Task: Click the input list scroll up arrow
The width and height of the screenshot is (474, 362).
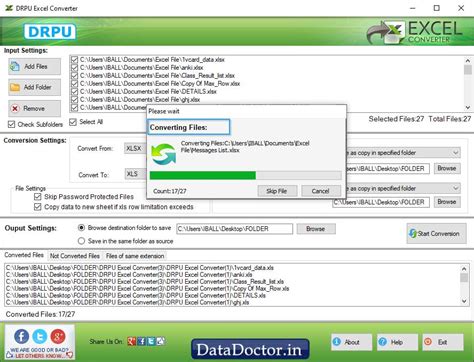Action: [x=467, y=61]
